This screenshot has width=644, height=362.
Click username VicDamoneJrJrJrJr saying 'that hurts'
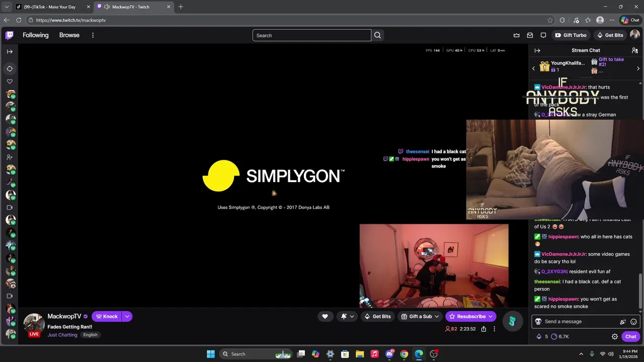tap(563, 87)
